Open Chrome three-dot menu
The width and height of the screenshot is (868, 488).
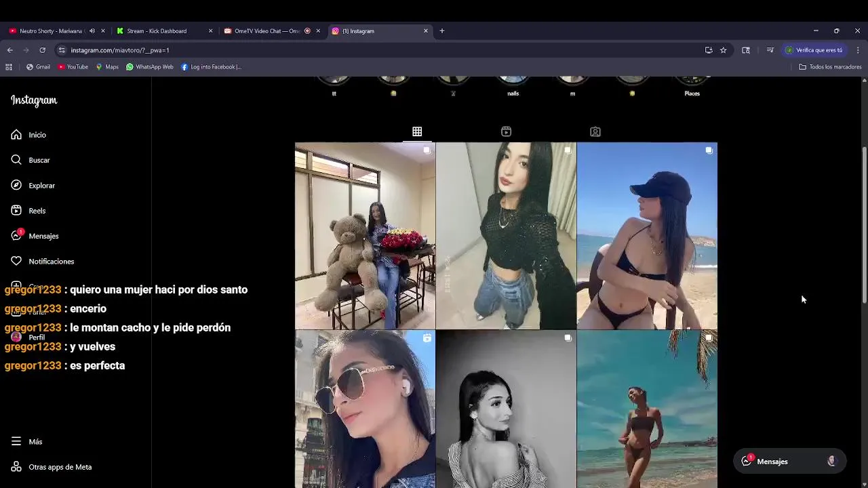point(858,50)
